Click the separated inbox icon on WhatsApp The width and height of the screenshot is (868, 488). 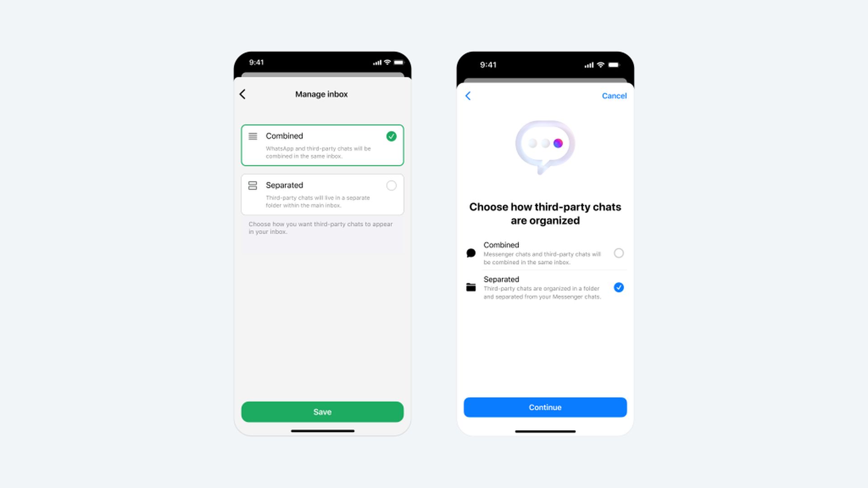click(x=252, y=185)
